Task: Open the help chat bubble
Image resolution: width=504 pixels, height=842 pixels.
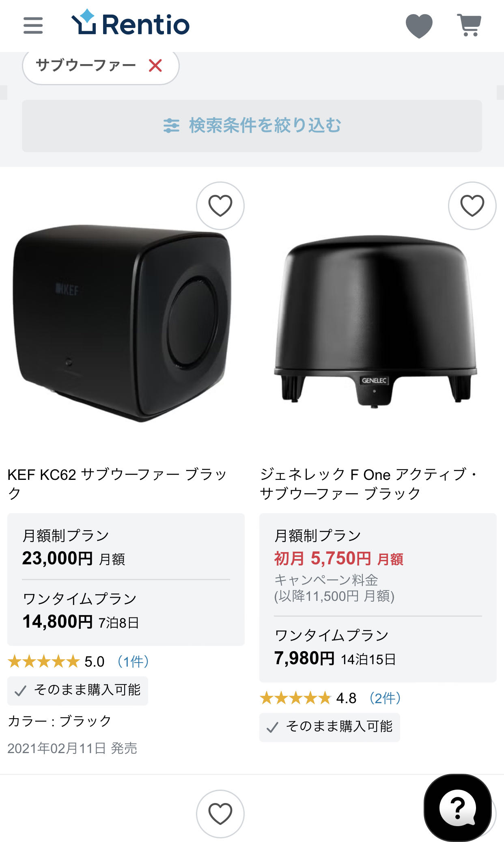Action: 457,807
